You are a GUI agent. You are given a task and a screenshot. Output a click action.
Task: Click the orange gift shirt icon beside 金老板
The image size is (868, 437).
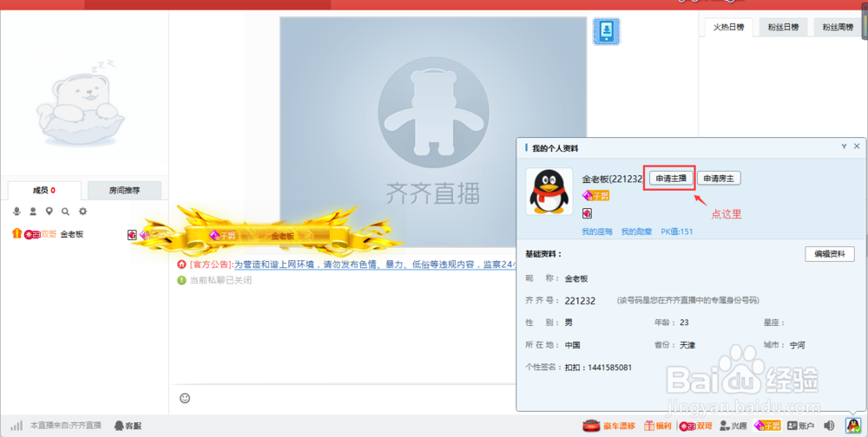tap(16, 234)
